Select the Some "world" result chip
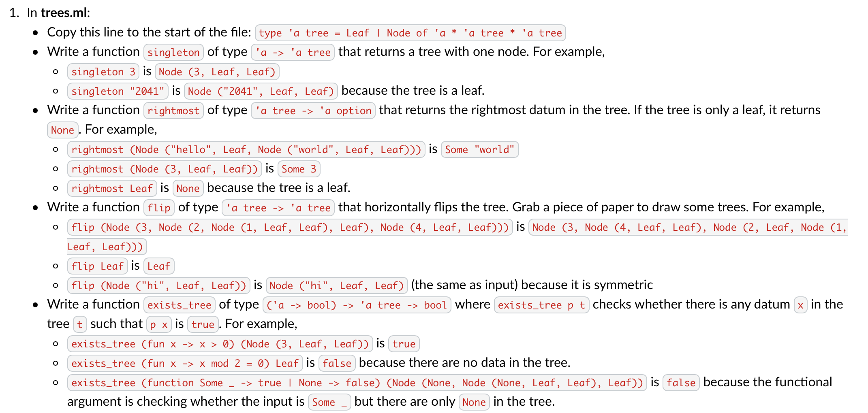The width and height of the screenshot is (868, 413). [x=479, y=149]
